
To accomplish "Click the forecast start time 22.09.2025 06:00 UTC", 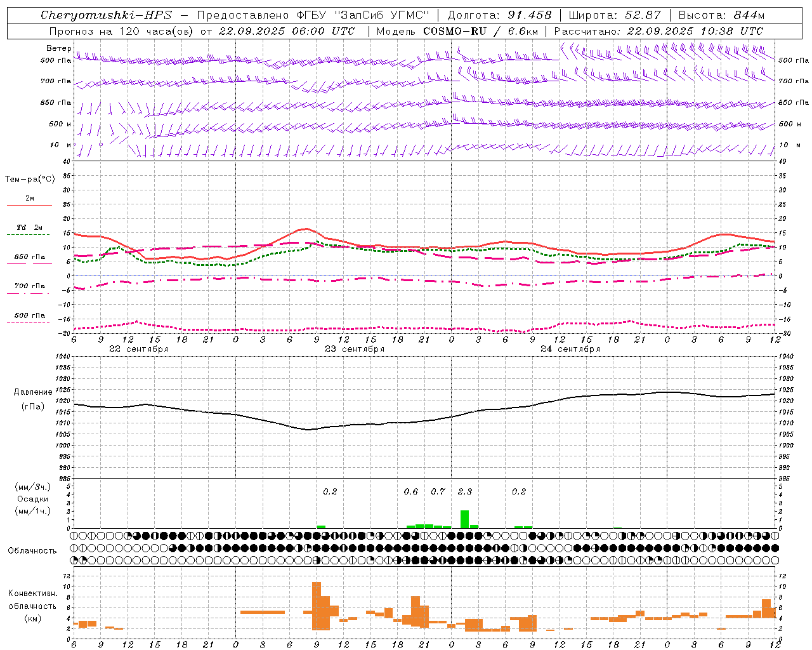I will pos(286,31).
